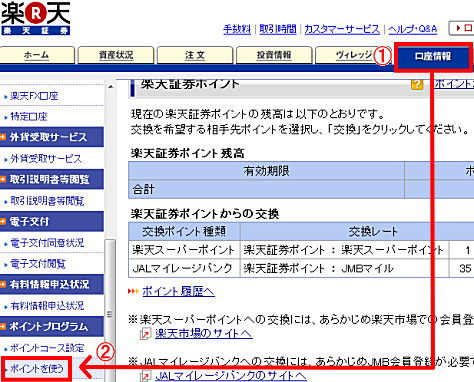The width and height of the screenshot is (474, 382).
Task: Click 楽天証券ポイント：JMBマイル rate cell
Action: (344, 268)
